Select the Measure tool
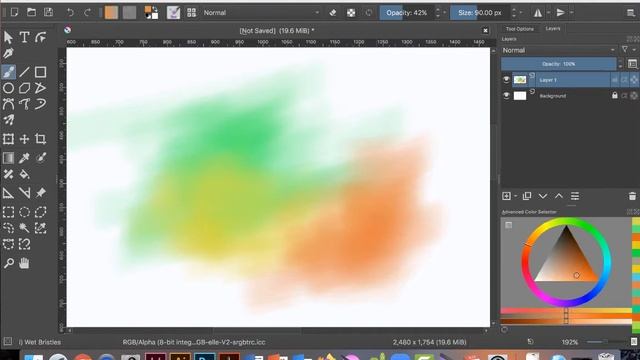The image size is (640, 360). tap(24, 193)
